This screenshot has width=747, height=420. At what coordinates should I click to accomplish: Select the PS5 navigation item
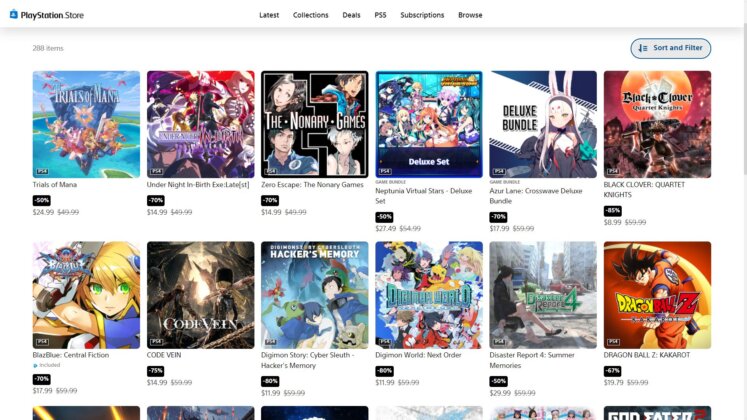380,15
